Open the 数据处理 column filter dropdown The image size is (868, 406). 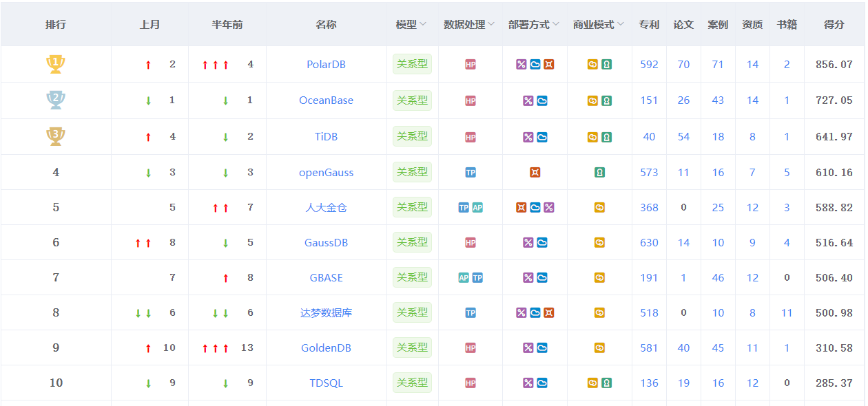[491, 24]
